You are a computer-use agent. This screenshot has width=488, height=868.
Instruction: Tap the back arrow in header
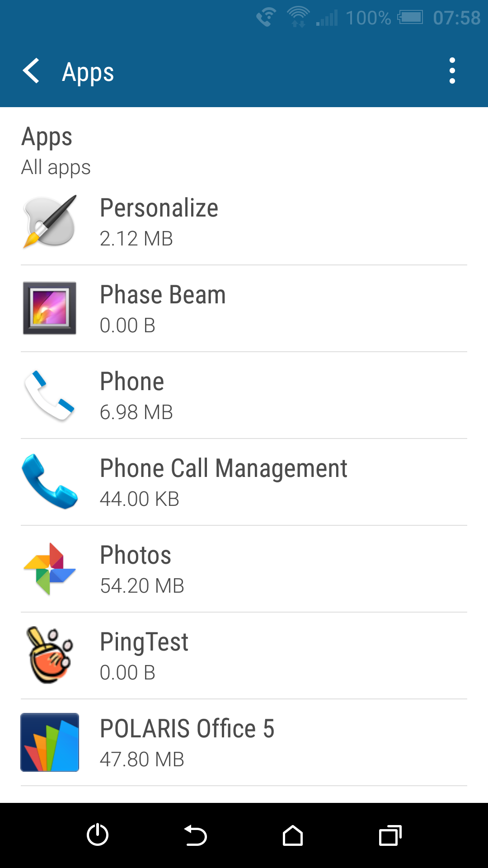[31, 71]
